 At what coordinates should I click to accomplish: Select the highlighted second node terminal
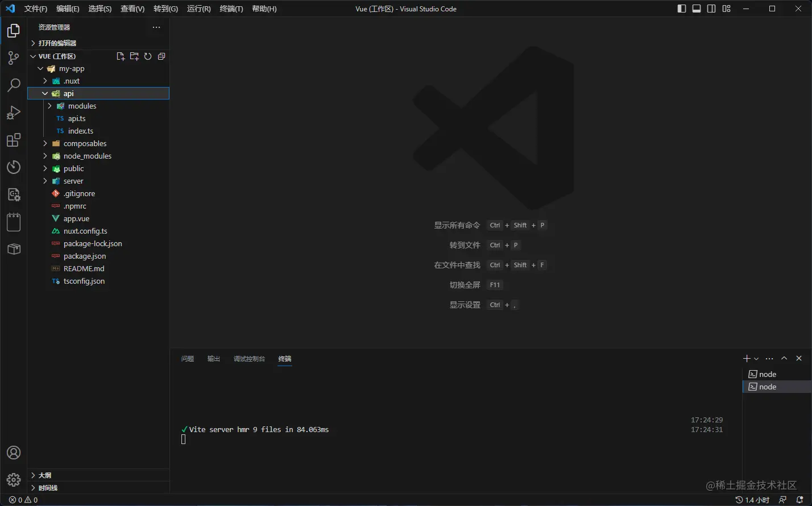[x=777, y=387]
